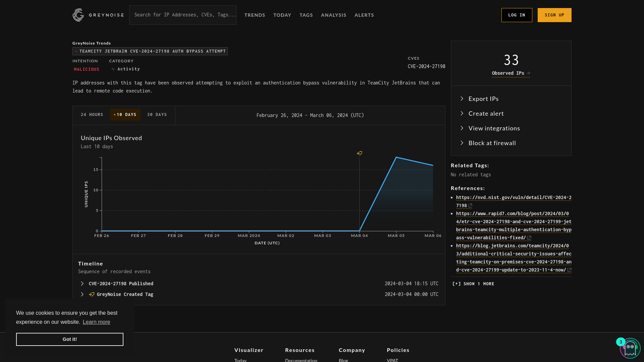Click the tag-created marker icon on chart
644x362 pixels.
(359, 153)
